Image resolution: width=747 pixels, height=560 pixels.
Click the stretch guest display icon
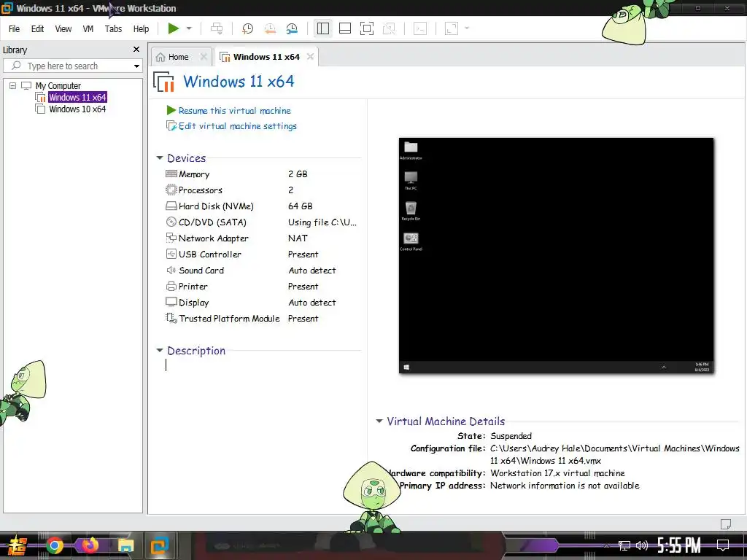(x=451, y=28)
